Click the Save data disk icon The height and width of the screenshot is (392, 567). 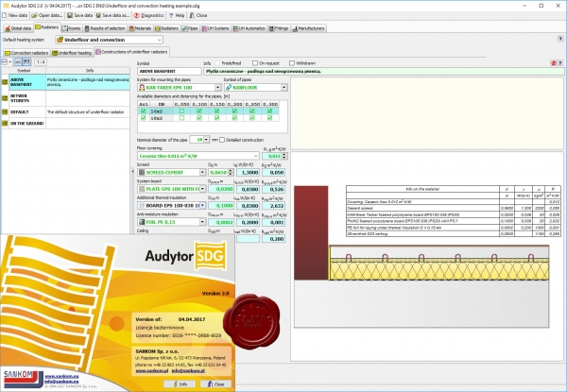point(70,15)
